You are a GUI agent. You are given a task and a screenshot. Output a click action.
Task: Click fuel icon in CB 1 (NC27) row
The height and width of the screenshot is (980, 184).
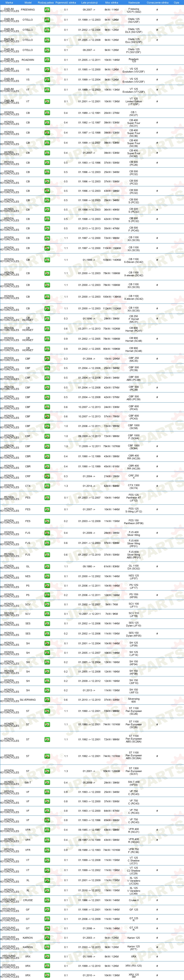tap(47, 113)
